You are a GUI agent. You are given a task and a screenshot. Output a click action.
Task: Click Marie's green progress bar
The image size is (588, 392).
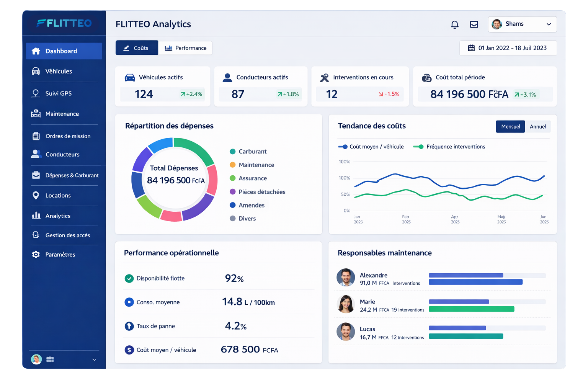(471, 309)
